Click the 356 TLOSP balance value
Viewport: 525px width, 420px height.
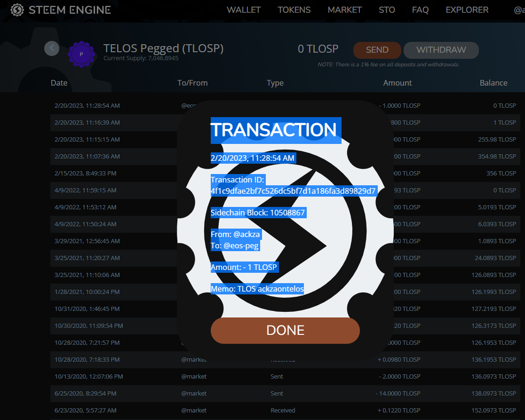point(501,174)
